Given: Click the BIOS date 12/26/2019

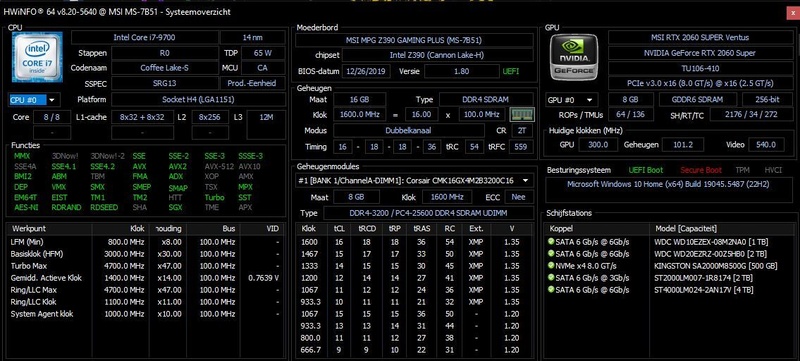Looking at the screenshot, I should click(x=366, y=71).
